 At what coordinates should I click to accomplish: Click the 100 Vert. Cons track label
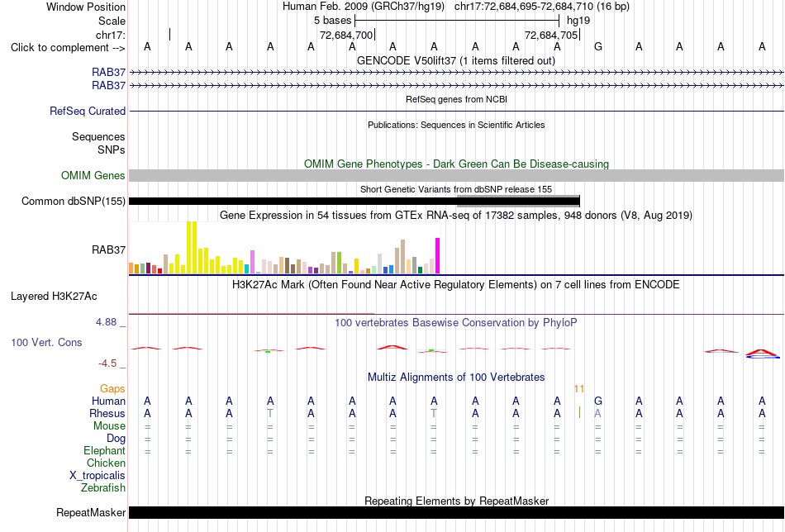pyautogui.click(x=46, y=343)
